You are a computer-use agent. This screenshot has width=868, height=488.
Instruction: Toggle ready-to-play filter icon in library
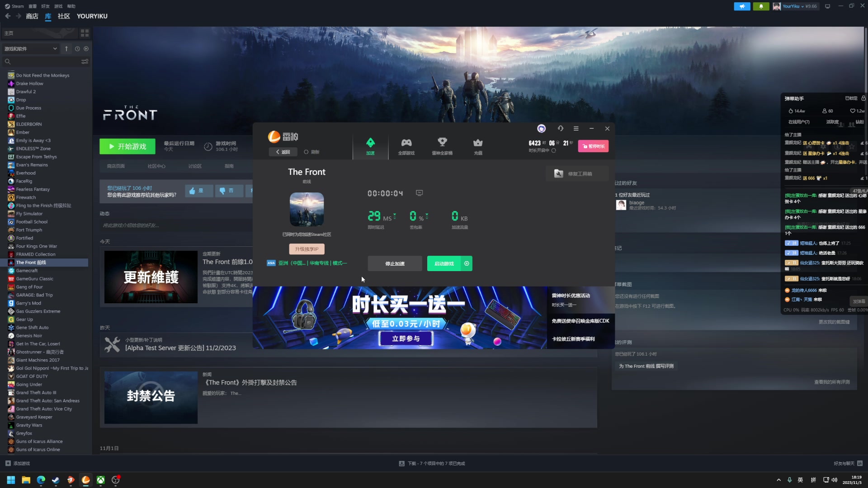[86, 49]
